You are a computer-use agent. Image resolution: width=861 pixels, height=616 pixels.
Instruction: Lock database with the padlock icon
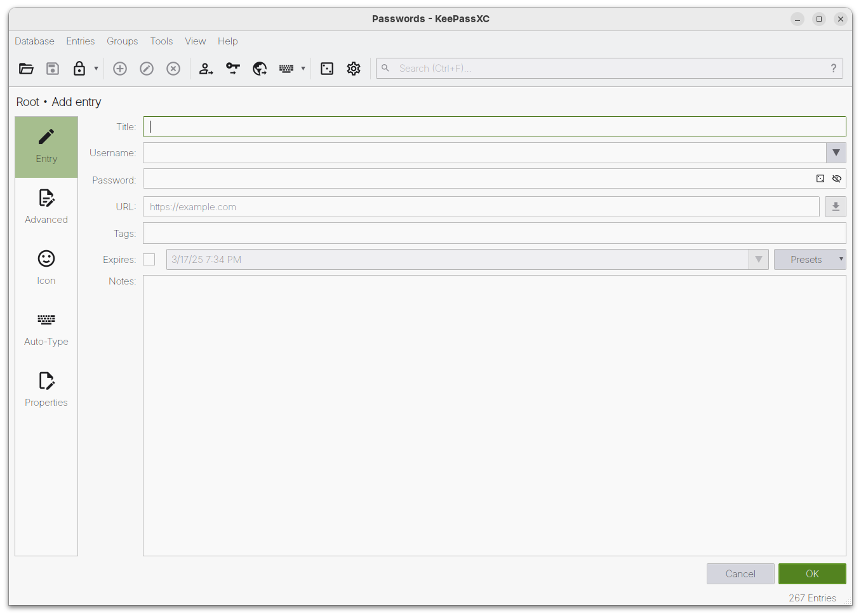click(79, 69)
